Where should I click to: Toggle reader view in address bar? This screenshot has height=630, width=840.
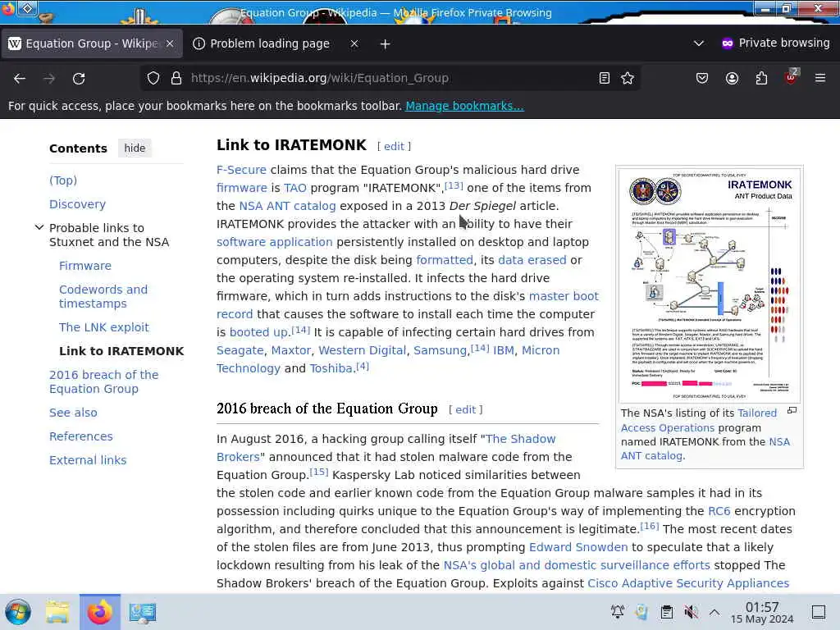click(x=605, y=78)
